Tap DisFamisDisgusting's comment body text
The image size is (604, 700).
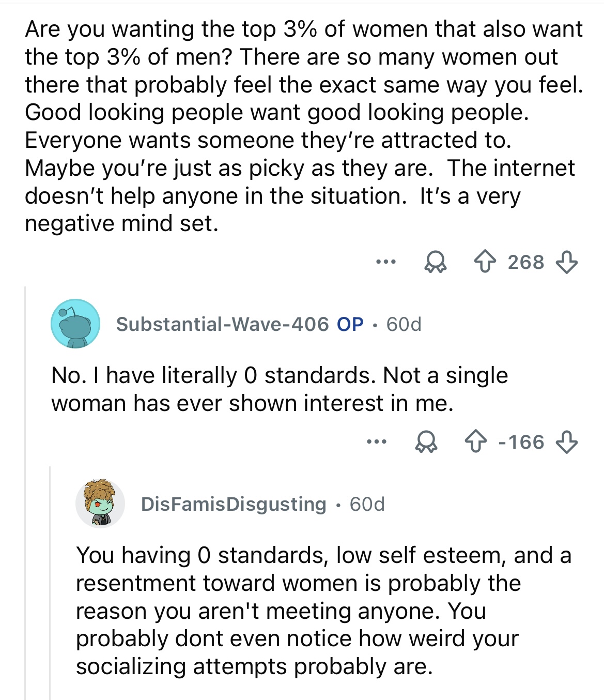tap(323, 611)
